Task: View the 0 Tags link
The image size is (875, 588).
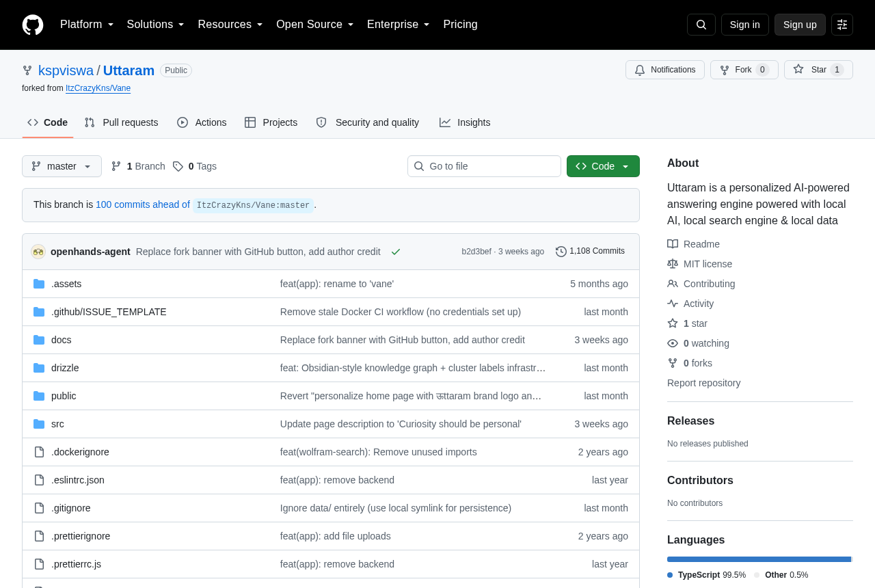Action: [x=195, y=166]
